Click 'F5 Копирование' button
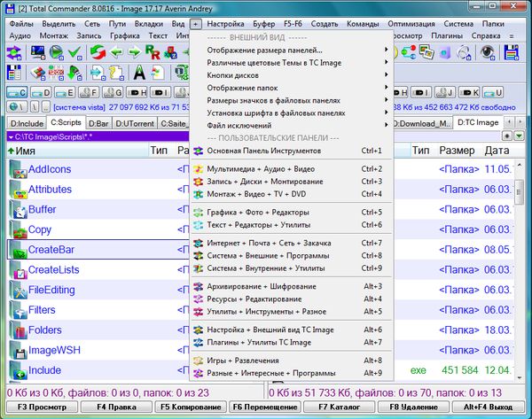 (x=191, y=407)
